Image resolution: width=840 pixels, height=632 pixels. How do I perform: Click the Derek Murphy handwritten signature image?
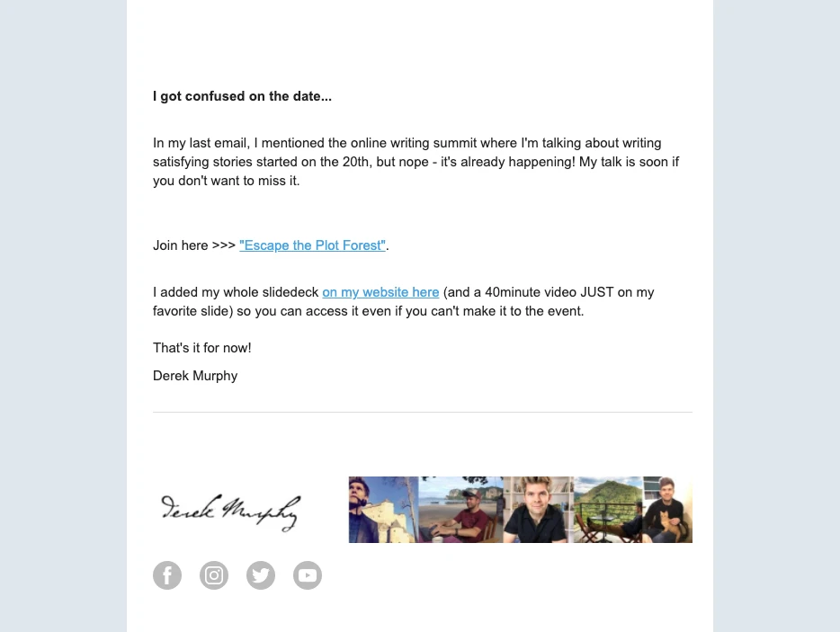click(230, 512)
